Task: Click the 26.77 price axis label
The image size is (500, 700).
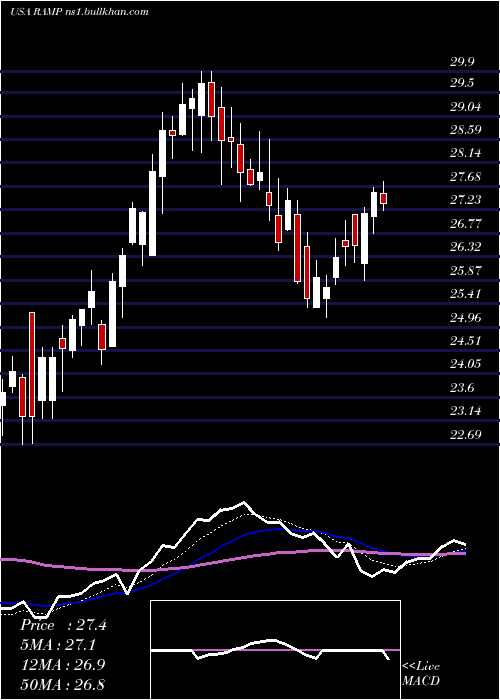Action: tap(465, 224)
